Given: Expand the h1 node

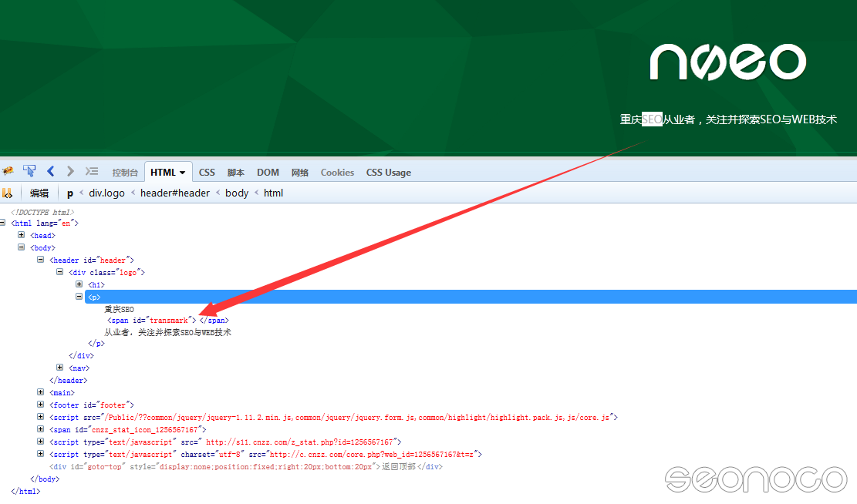Looking at the screenshot, I should [x=79, y=284].
